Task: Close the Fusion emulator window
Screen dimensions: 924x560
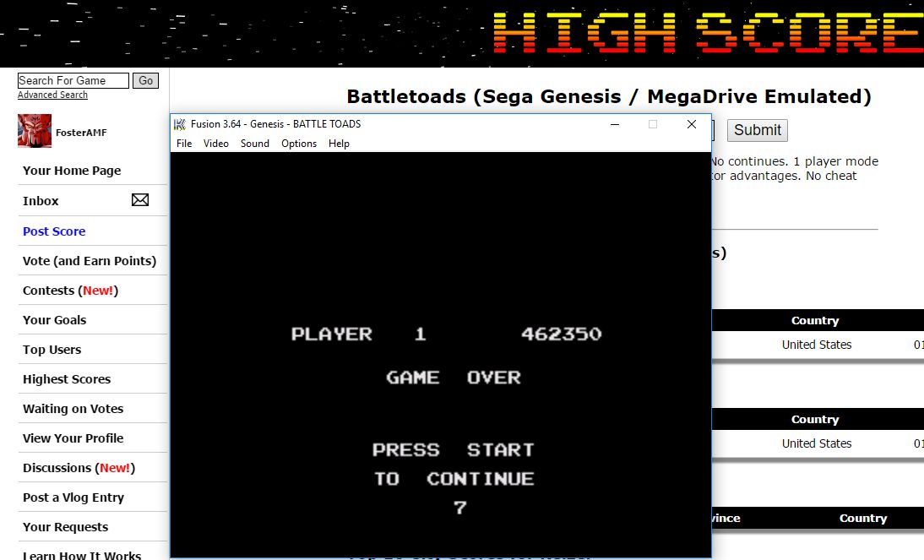Action: pyautogui.click(x=692, y=124)
